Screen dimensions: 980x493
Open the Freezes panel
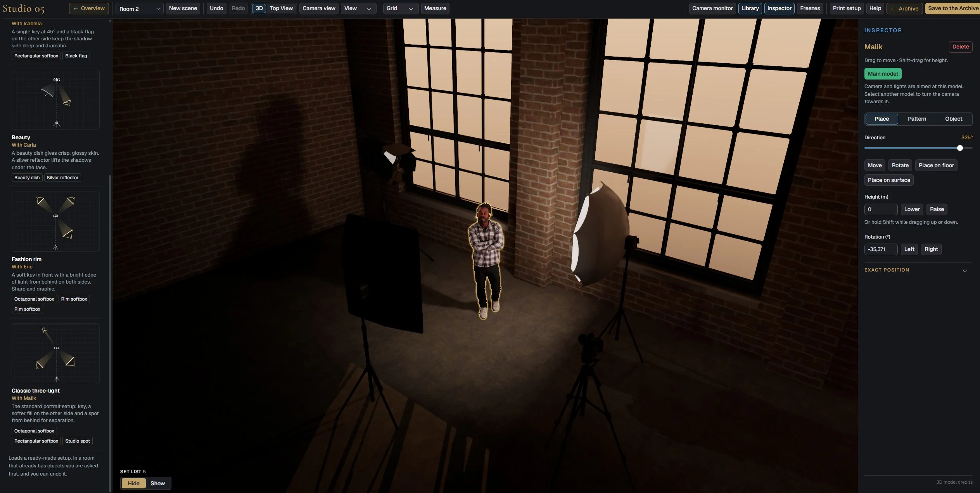coord(810,9)
